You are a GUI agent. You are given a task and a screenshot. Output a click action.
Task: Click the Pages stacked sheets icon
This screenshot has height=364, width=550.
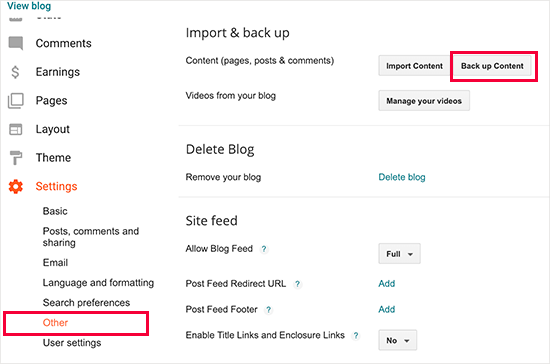[16, 101]
